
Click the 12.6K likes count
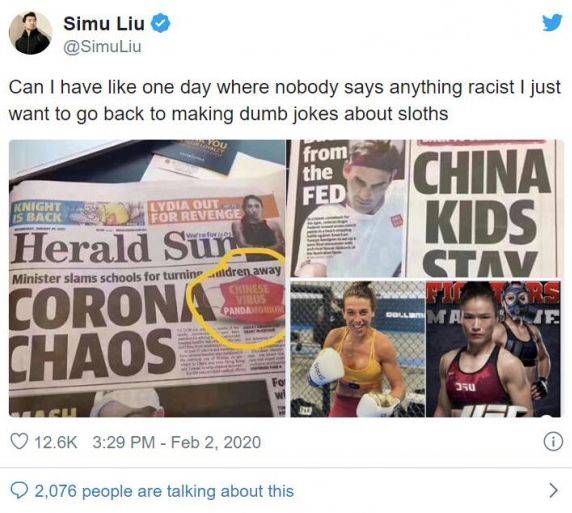click(56, 442)
